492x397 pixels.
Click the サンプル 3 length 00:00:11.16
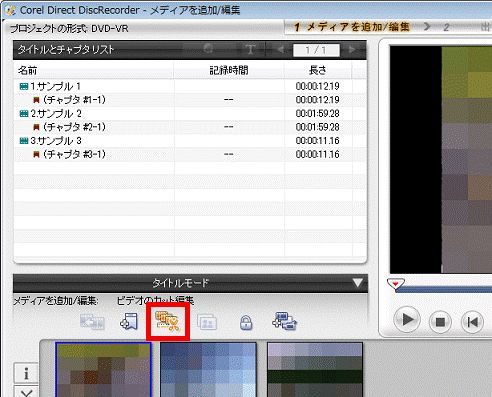[x=318, y=141]
